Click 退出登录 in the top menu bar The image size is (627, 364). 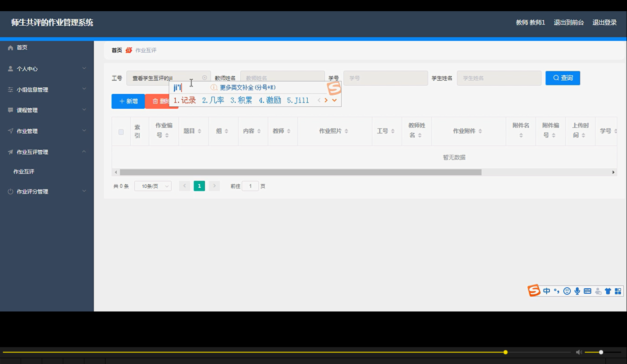pos(604,22)
